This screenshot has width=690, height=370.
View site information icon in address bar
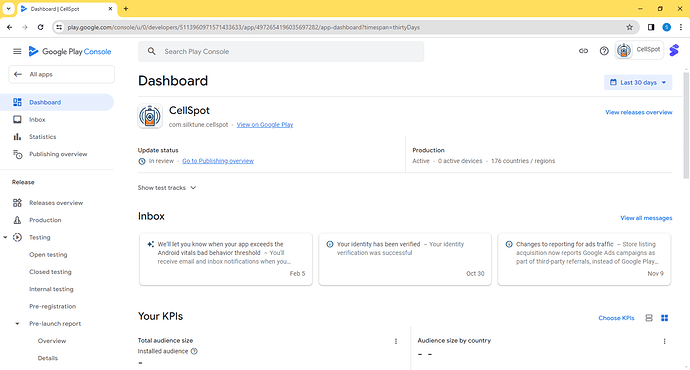59,27
